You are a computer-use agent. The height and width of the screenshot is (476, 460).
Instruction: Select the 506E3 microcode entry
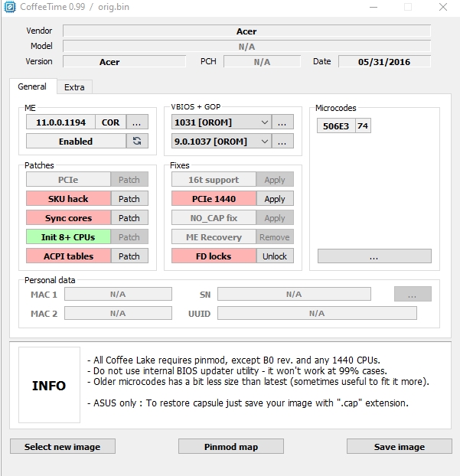pos(336,126)
